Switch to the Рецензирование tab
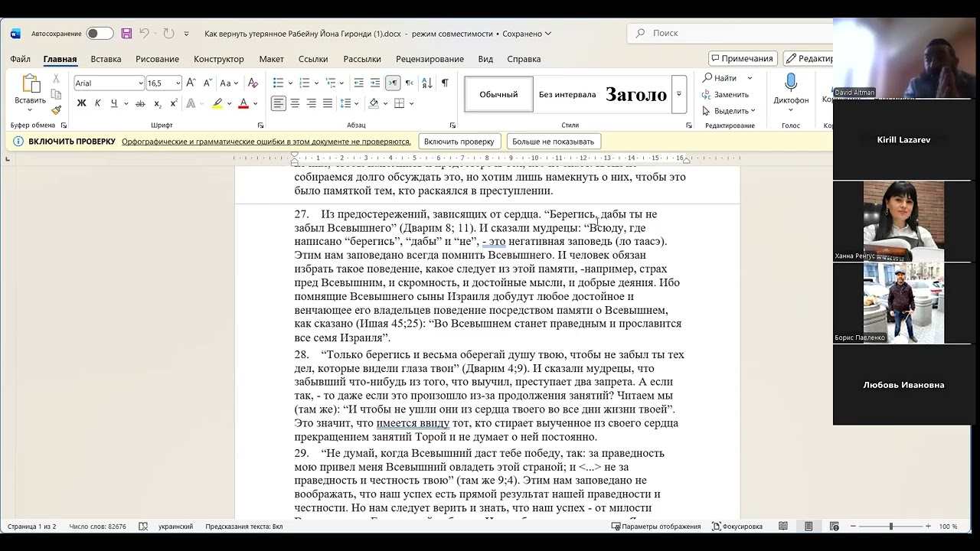Viewport: 980px width, 551px height. click(430, 59)
